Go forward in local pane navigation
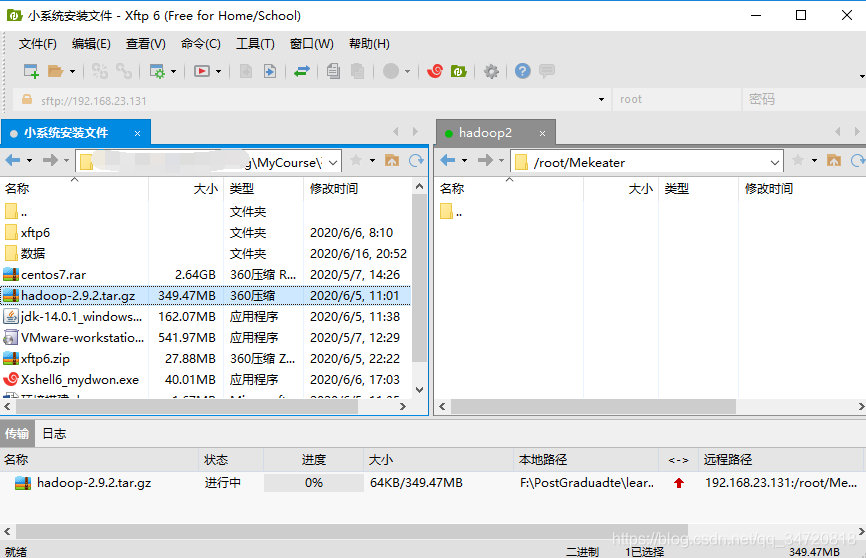Screen dimensions: 866x558 point(50,160)
